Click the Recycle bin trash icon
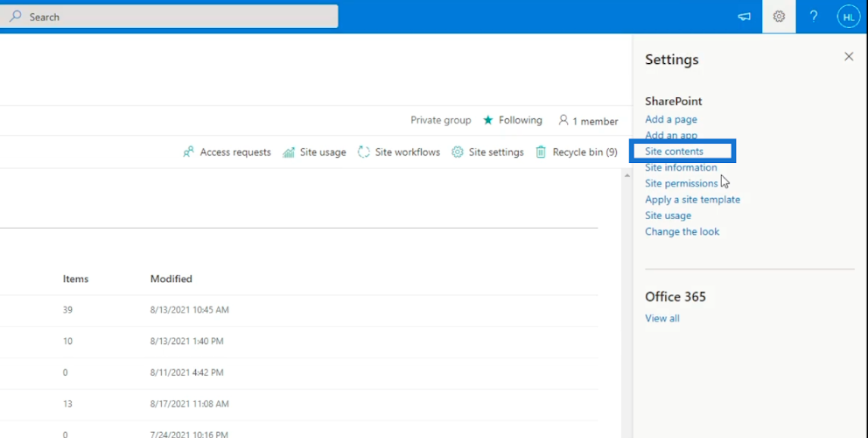The width and height of the screenshot is (868, 438). pyautogui.click(x=541, y=152)
